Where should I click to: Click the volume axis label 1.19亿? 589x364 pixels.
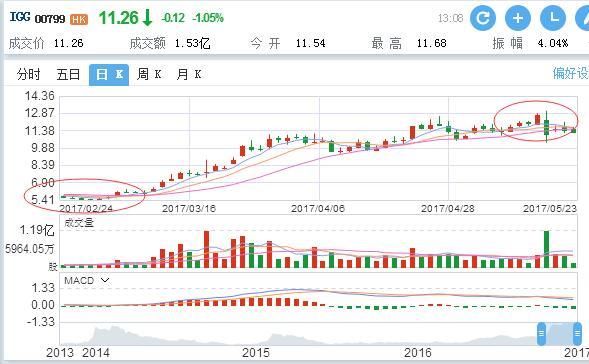tap(37, 230)
